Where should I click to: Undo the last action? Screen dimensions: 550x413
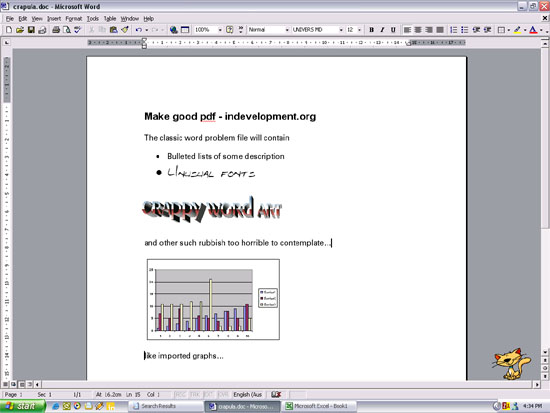(x=139, y=30)
